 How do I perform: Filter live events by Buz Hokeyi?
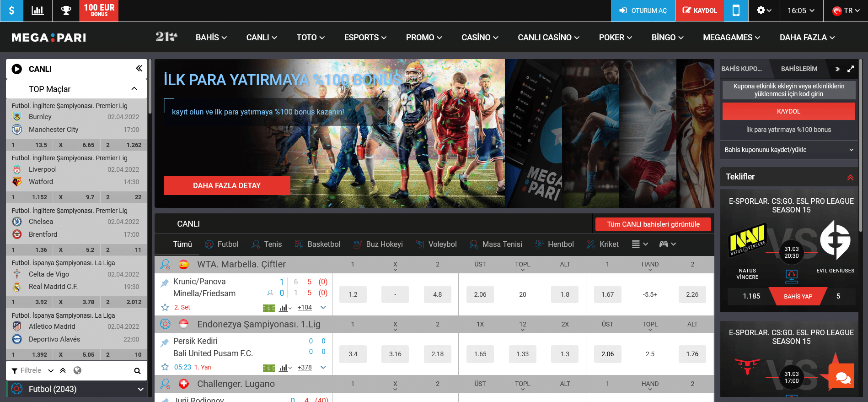pos(378,244)
